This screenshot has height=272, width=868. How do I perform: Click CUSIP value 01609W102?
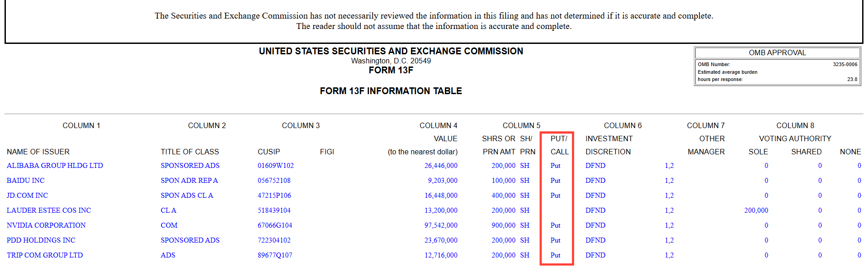276,166
